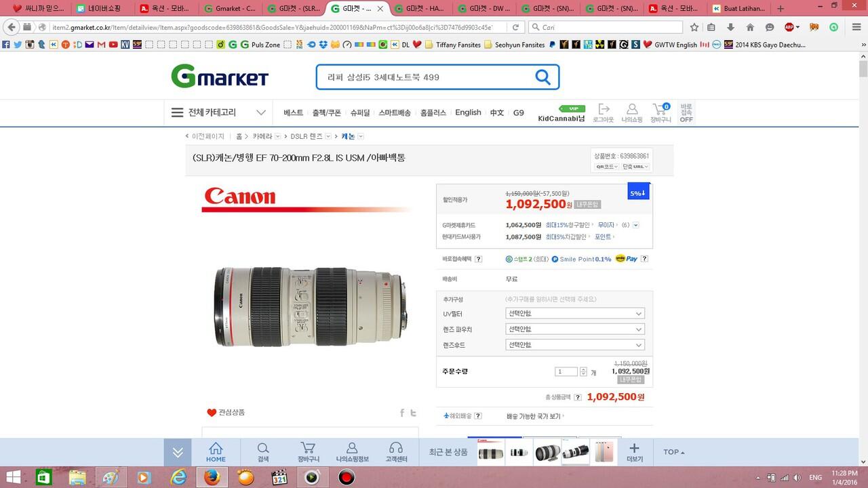The height and width of the screenshot is (488, 868).
Task: Open File Explorer from taskbar
Action: pos(77,477)
